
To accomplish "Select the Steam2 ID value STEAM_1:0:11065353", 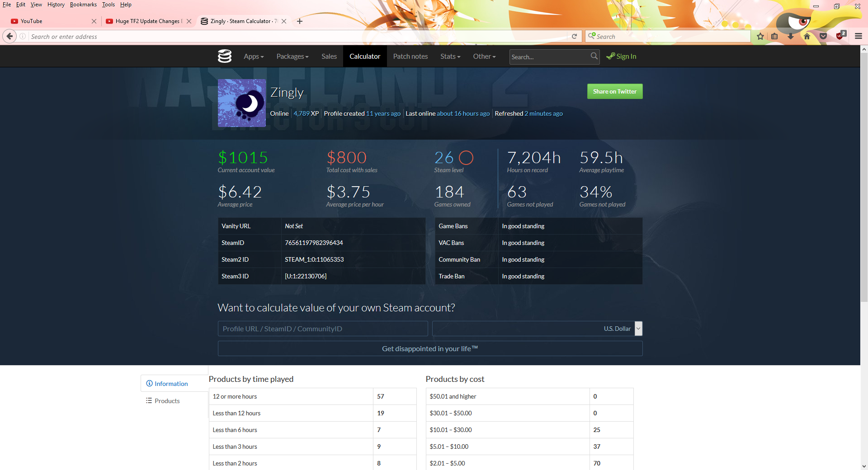I will [x=314, y=259].
